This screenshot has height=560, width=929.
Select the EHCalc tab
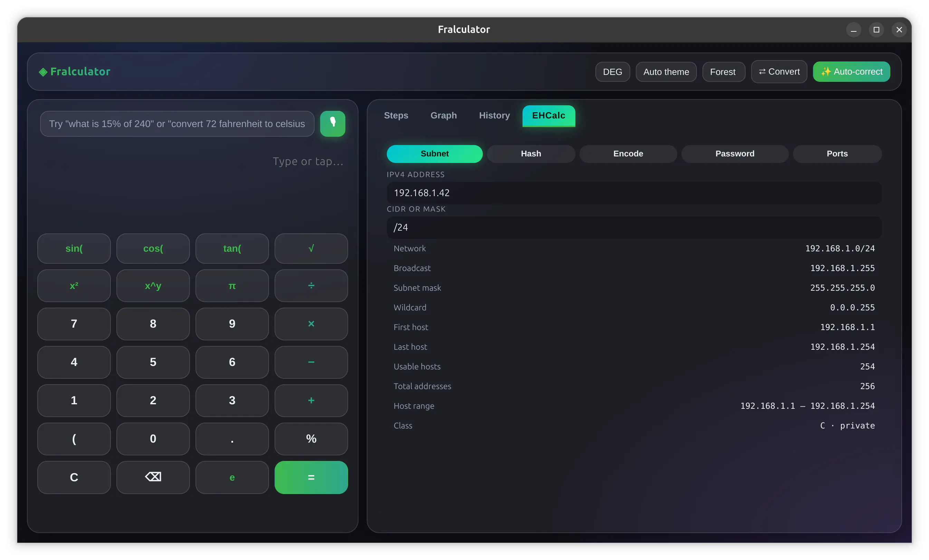[x=548, y=116]
